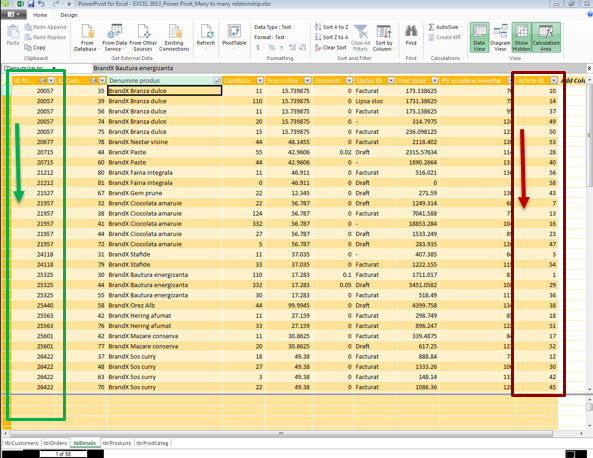Click the AutoSum button
Viewport: 593px width, 458px height.
pyautogui.click(x=445, y=27)
